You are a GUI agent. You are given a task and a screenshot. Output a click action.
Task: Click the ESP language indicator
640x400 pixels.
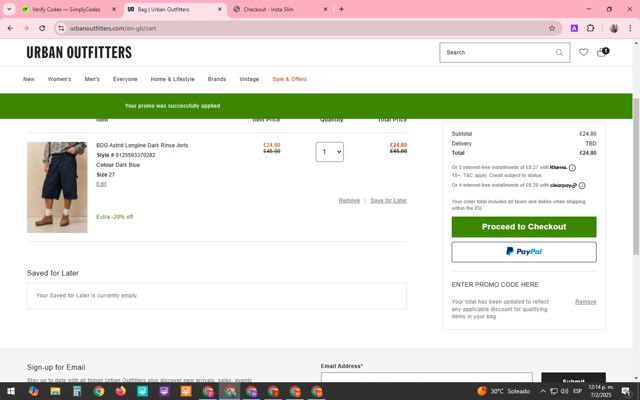coord(577,391)
